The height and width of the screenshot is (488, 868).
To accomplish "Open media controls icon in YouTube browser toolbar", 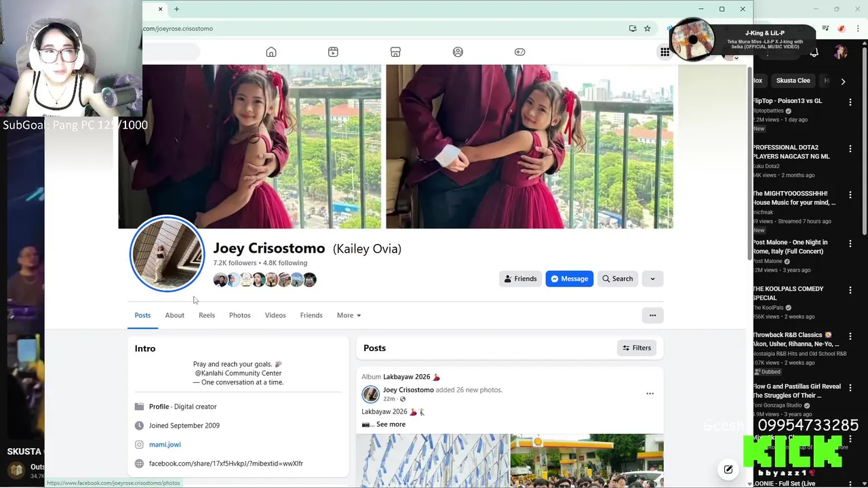I will coord(825,28).
